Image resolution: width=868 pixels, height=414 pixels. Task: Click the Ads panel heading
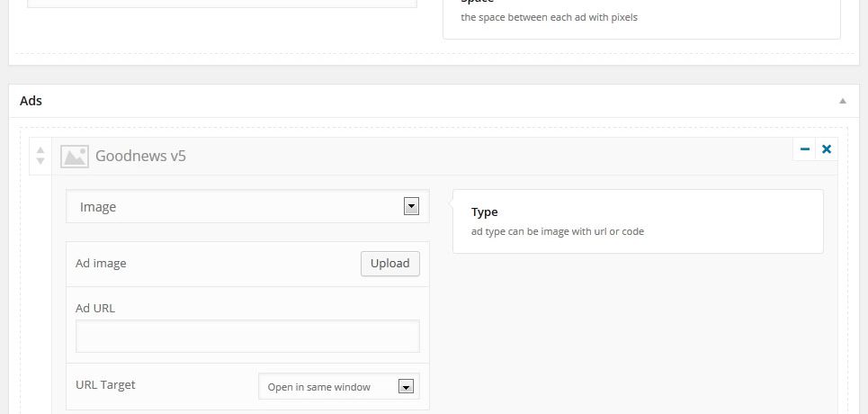(x=31, y=101)
